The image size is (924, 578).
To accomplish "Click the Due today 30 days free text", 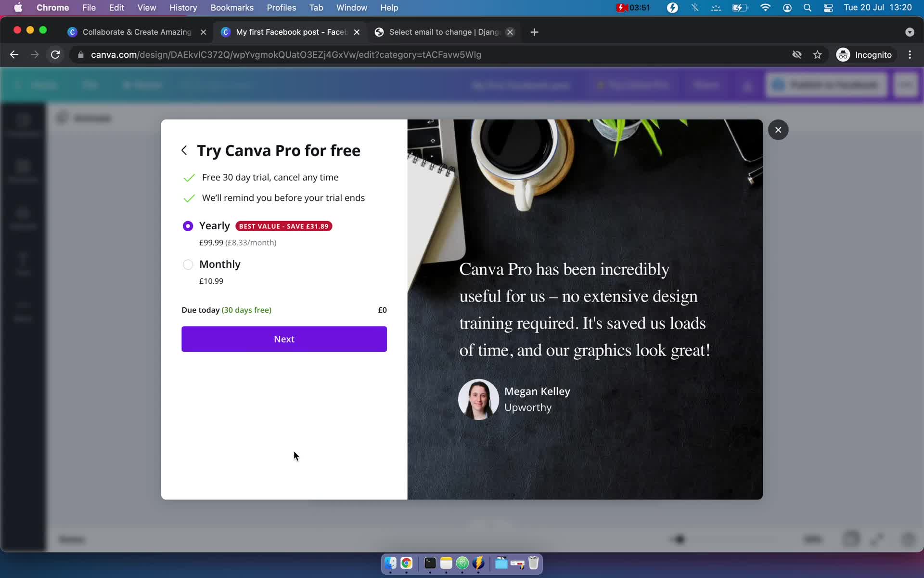I will [x=227, y=310].
